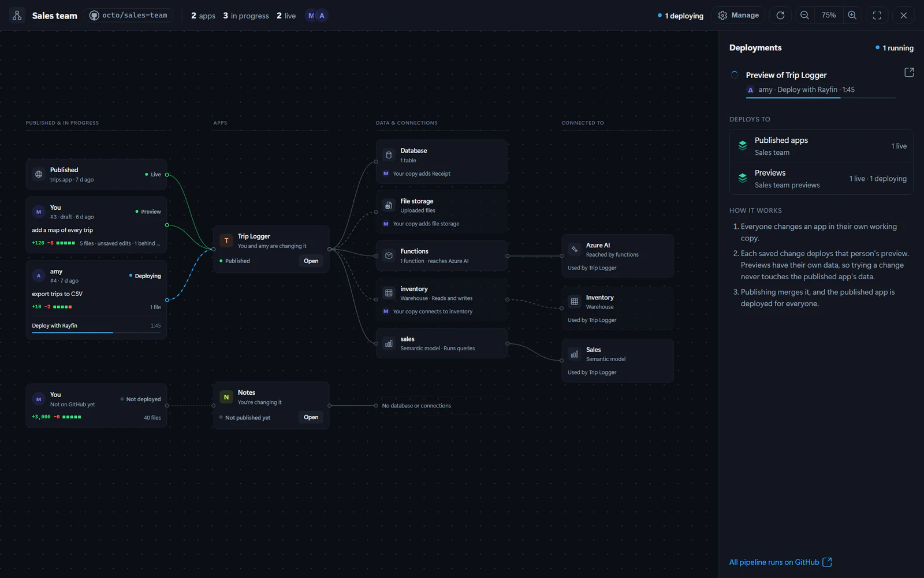Click the deploy progress bar in Deployments panel
924x578 pixels.
(821, 98)
